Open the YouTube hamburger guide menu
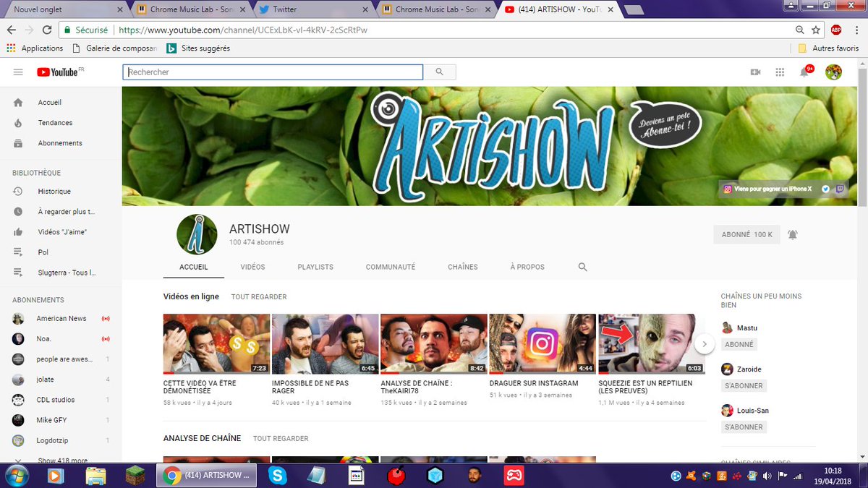This screenshot has height=488, width=868. pos(18,72)
